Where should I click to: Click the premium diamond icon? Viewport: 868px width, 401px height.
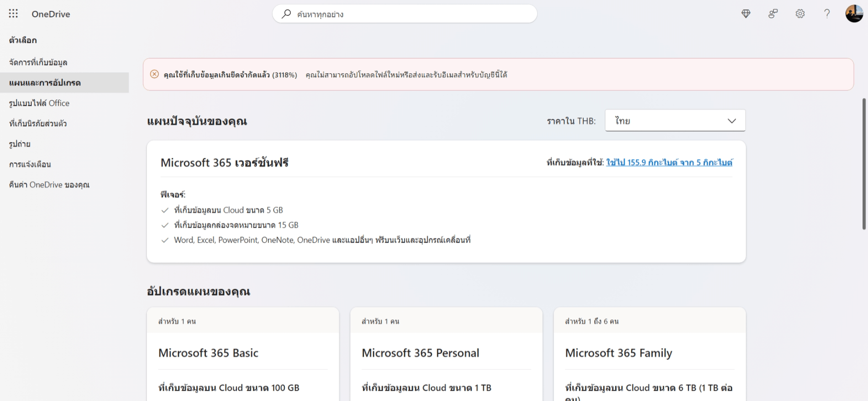click(x=746, y=14)
